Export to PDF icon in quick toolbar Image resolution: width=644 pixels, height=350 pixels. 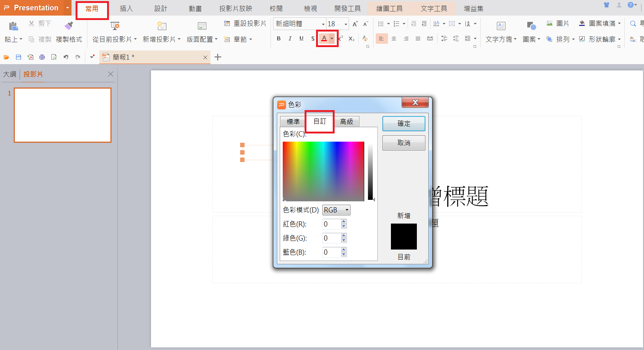(x=30, y=57)
